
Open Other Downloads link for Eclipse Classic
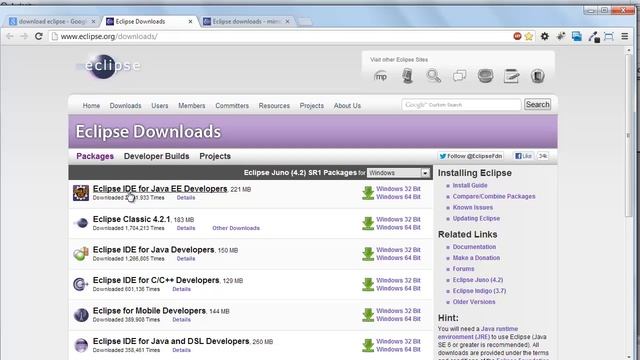(x=236, y=228)
